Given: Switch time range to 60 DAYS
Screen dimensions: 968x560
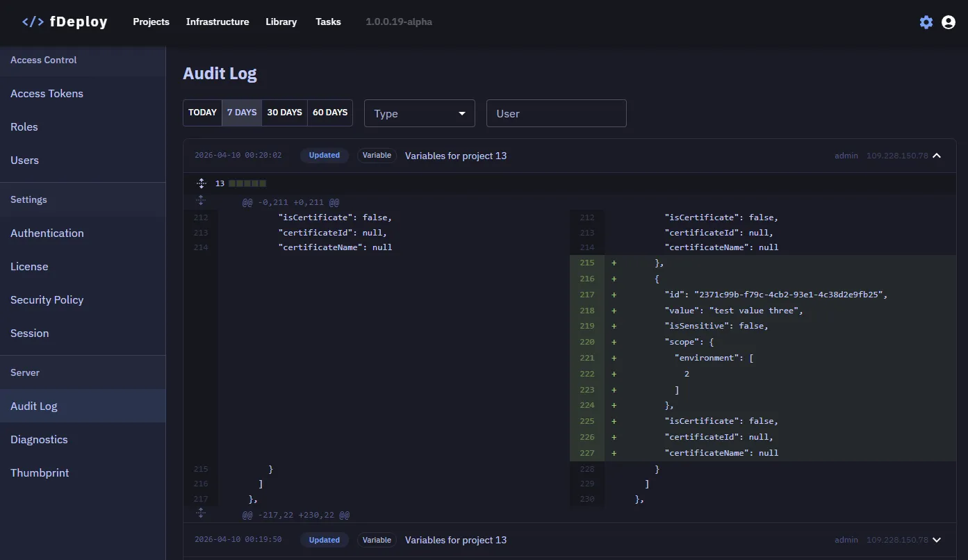Looking at the screenshot, I should [x=330, y=113].
